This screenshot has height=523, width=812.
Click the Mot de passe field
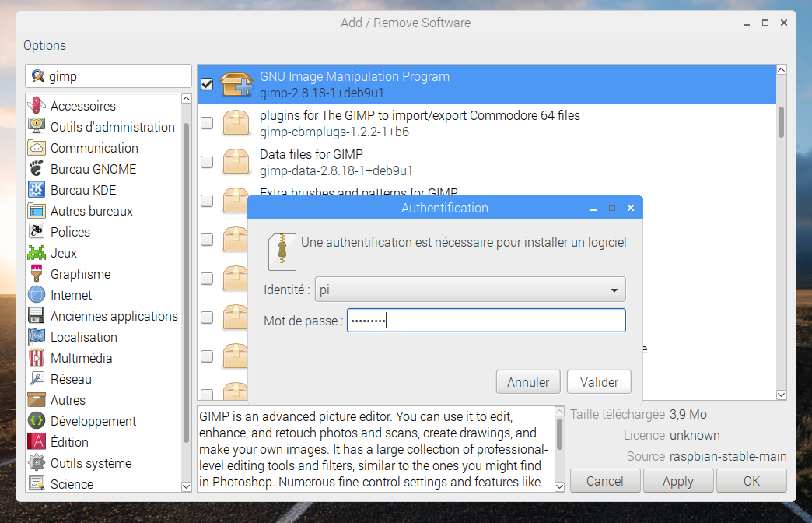(486, 321)
